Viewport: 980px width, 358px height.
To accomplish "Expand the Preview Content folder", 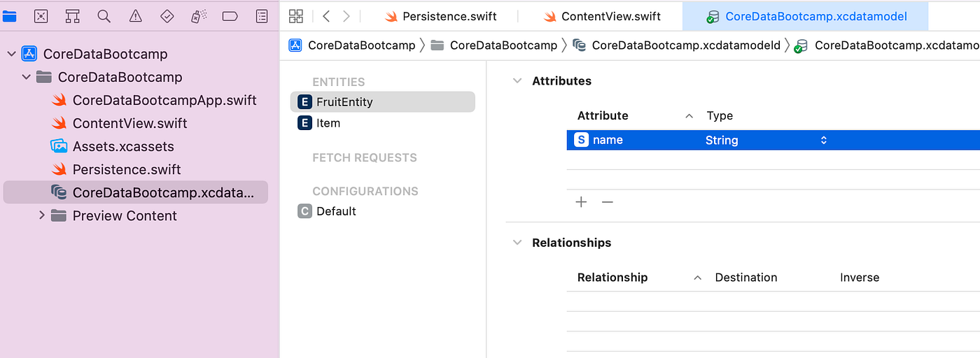I will click(42, 215).
